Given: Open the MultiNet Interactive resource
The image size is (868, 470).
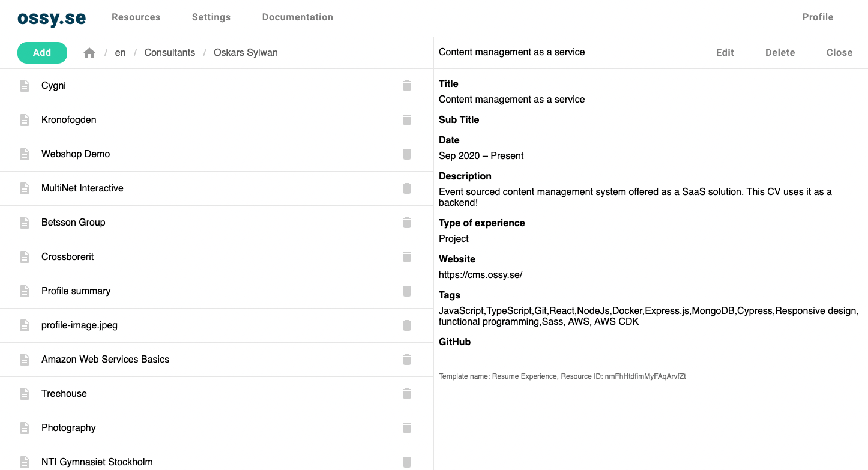Looking at the screenshot, I should point(82,188).
